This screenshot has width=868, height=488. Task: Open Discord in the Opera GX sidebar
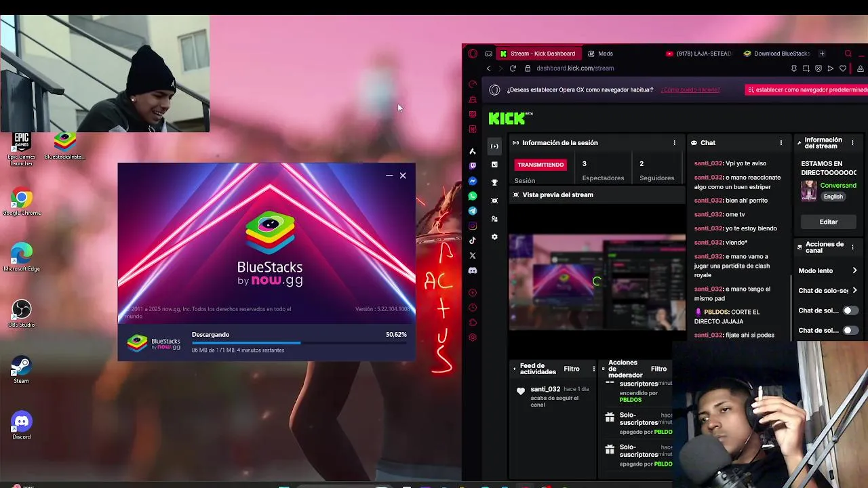click(x=473, y=270)
